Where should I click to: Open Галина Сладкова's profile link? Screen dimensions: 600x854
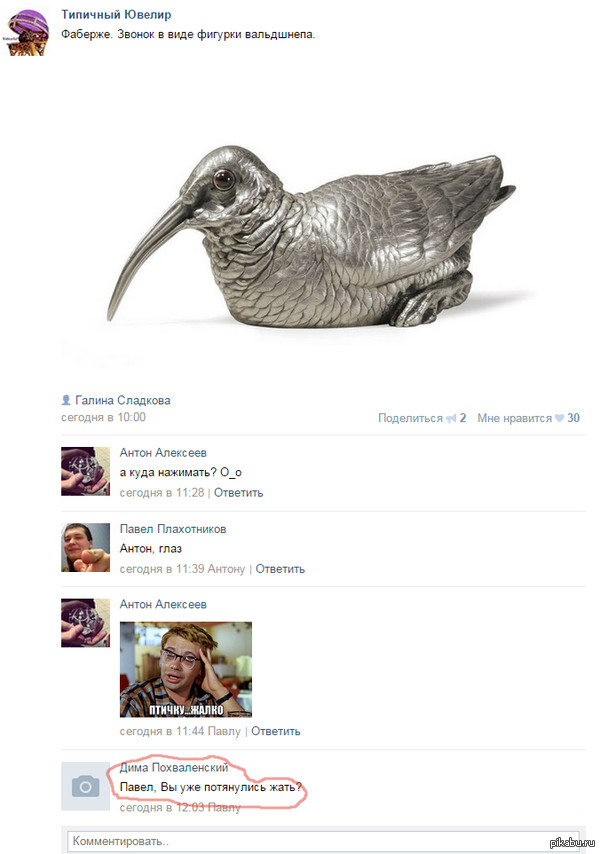pyautogui.click(x=123, y=400)
